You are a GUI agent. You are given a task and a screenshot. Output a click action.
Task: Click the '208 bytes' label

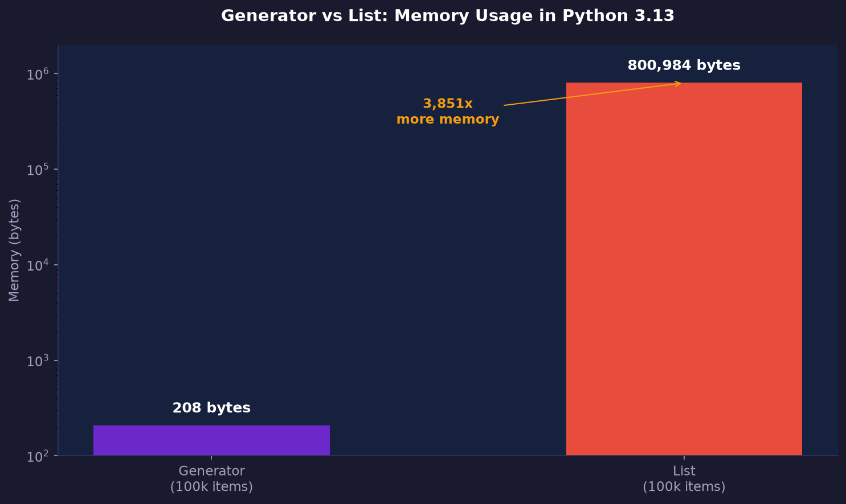point(211,408)
